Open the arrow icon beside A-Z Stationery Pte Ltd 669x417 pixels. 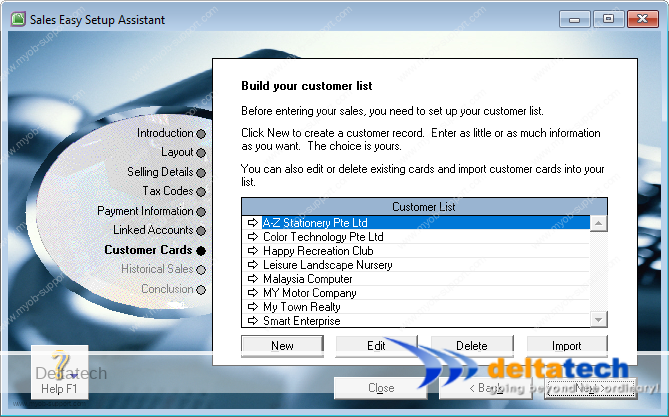click(x=253, y=222)
